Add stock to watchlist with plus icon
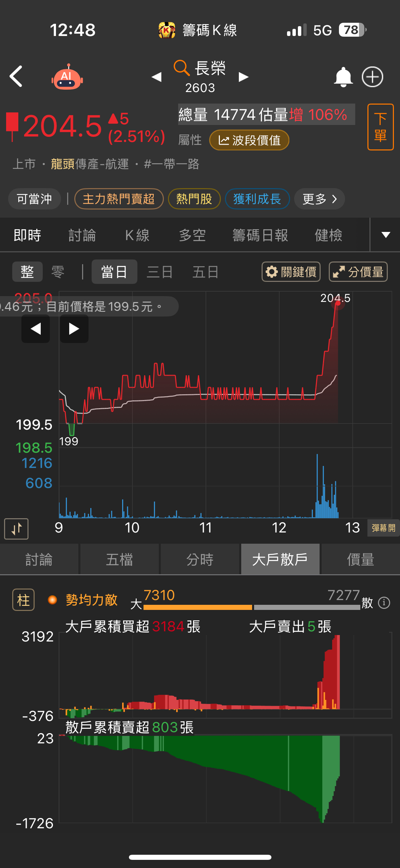This screenshot has height=868, width=400. click(372, 77)
